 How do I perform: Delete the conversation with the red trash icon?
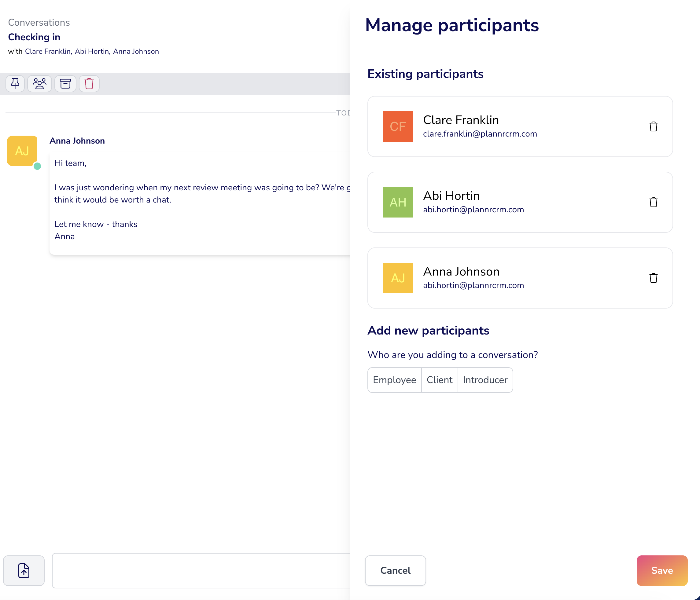89,83
